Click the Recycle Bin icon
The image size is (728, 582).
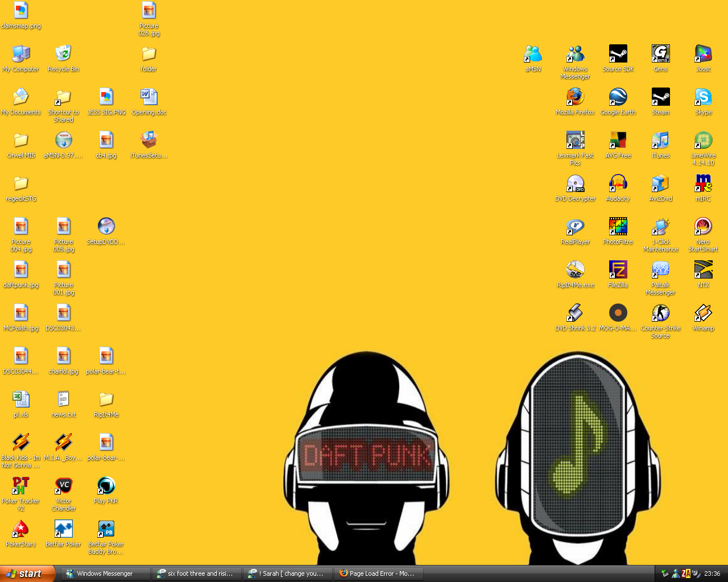pyautogui.click(x=63, y=54)
